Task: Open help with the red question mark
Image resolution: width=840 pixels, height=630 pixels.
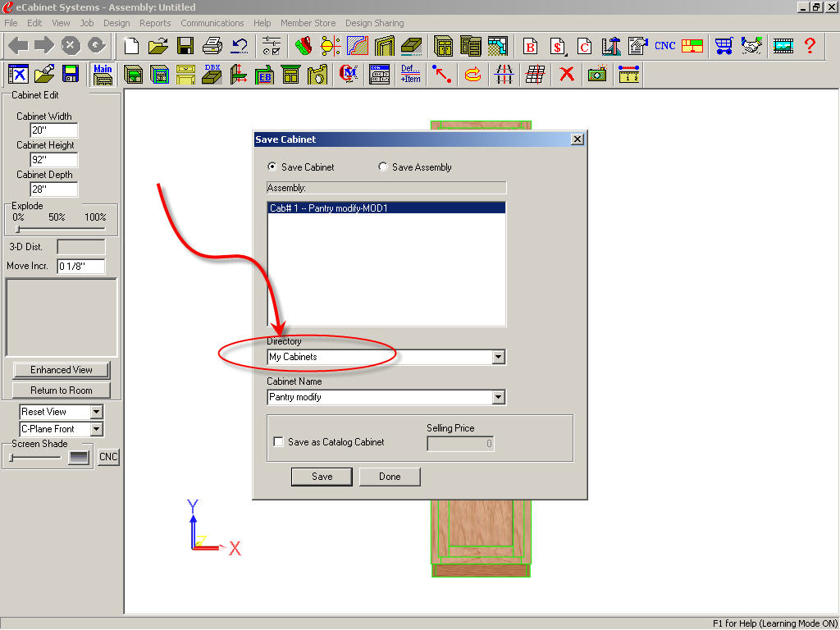Action: (810, 46)
